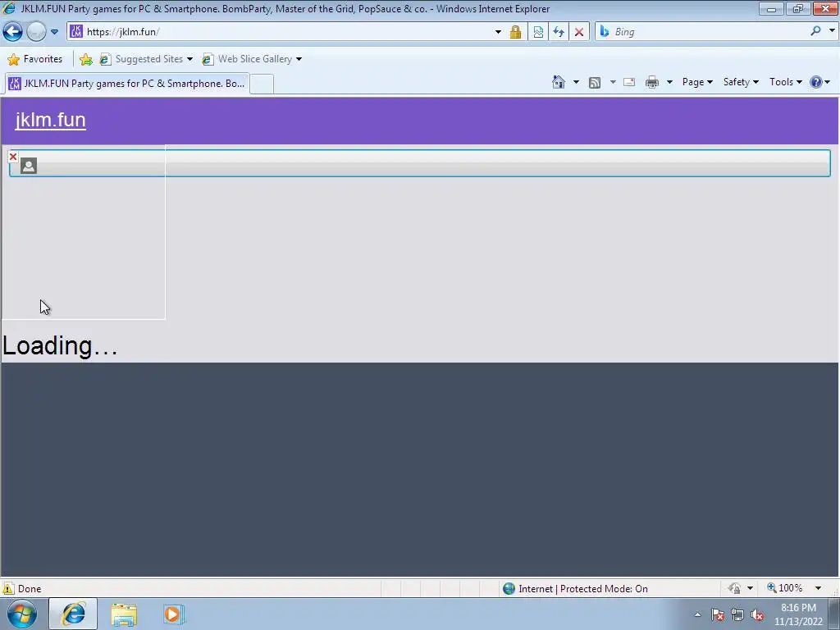Open the Windows Start menu orb

21,614
